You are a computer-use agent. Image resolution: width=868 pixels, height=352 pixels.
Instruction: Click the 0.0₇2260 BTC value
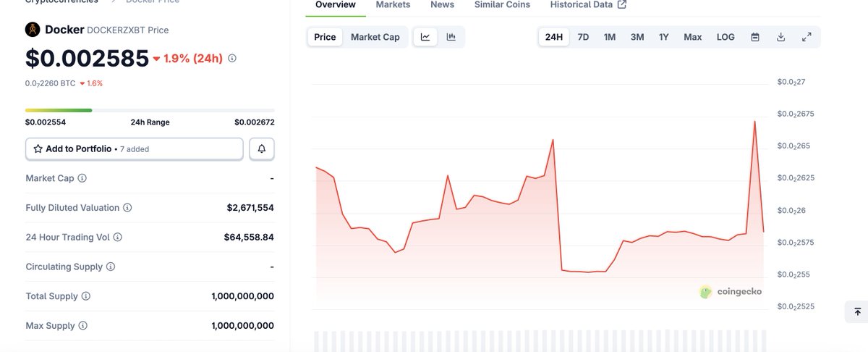pos(50,83)
